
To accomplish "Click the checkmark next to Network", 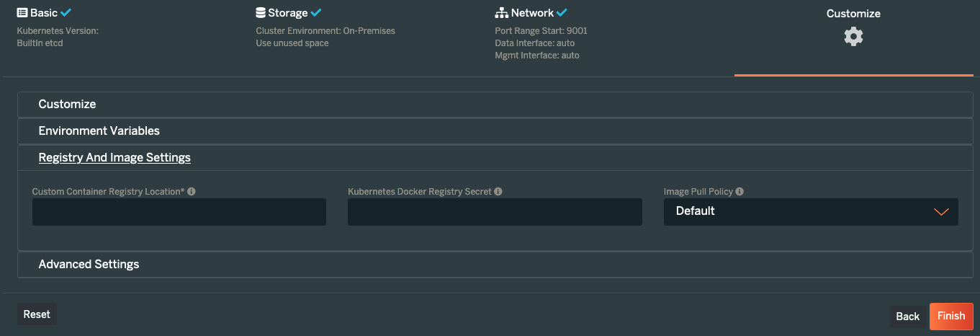I will coord(562,13).
